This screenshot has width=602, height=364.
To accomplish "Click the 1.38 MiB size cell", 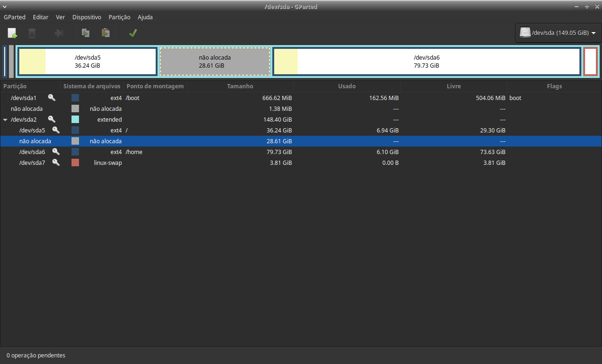I will coord(280,108).
